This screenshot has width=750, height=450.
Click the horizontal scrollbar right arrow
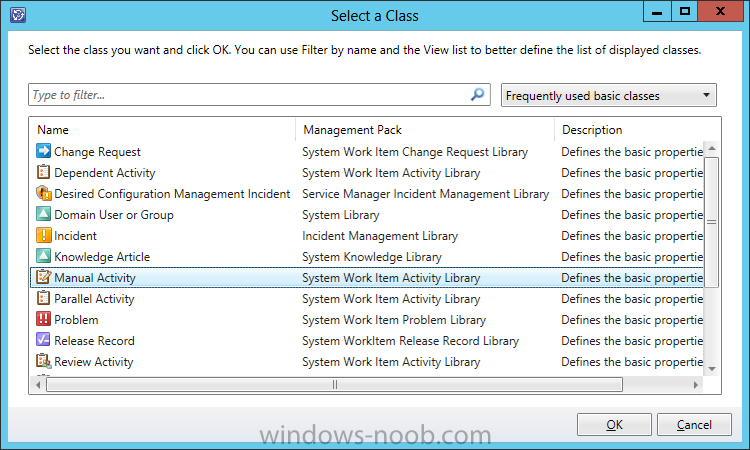695,384
